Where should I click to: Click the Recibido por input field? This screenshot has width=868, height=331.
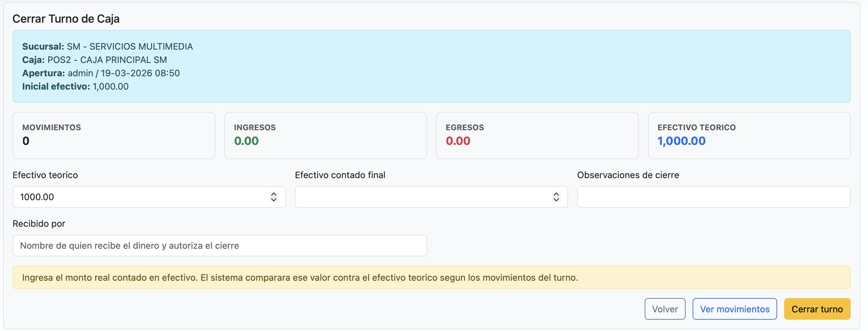[x=219, y=245]
